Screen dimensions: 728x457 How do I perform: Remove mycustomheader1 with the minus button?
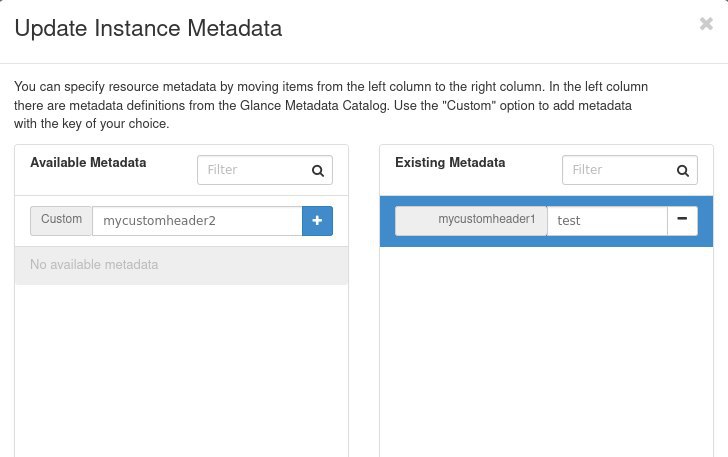pyautogui.click(x=682, y=221)
